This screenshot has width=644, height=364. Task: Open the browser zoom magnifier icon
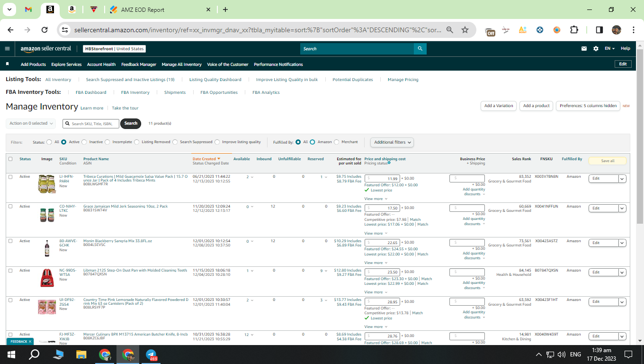(x=450, y=30)
